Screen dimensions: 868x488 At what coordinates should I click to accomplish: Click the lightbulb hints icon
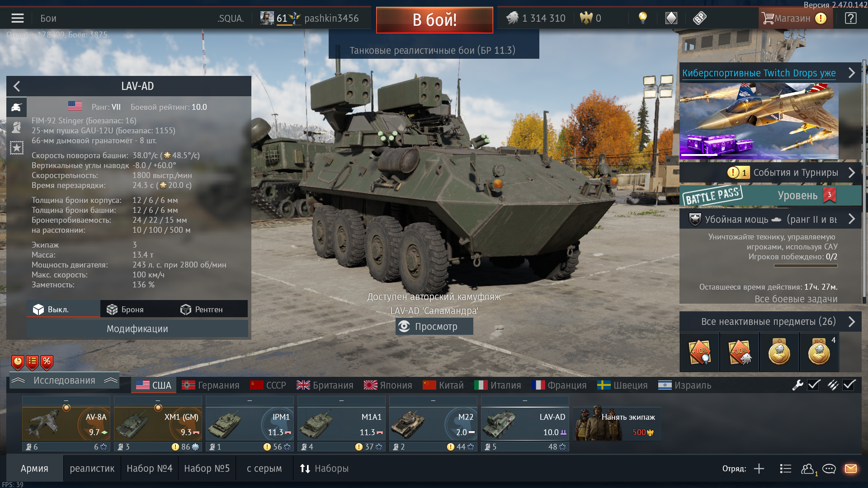point(642,18)
